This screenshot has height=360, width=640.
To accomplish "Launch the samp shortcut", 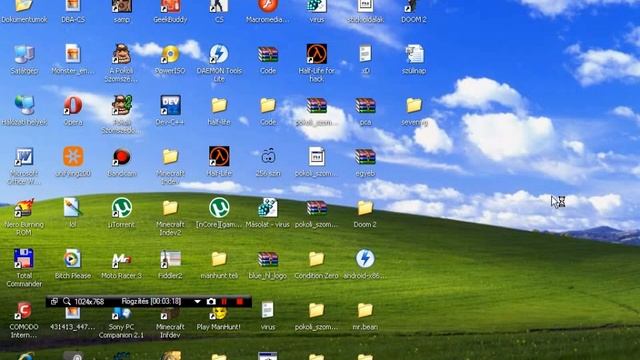I will (x=122, y=7).
